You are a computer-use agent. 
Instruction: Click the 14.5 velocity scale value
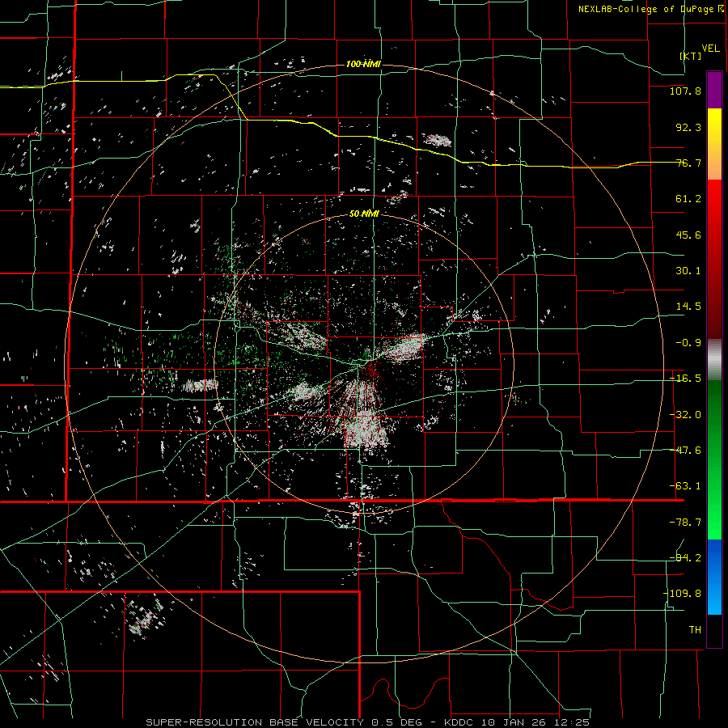[688, 307]
